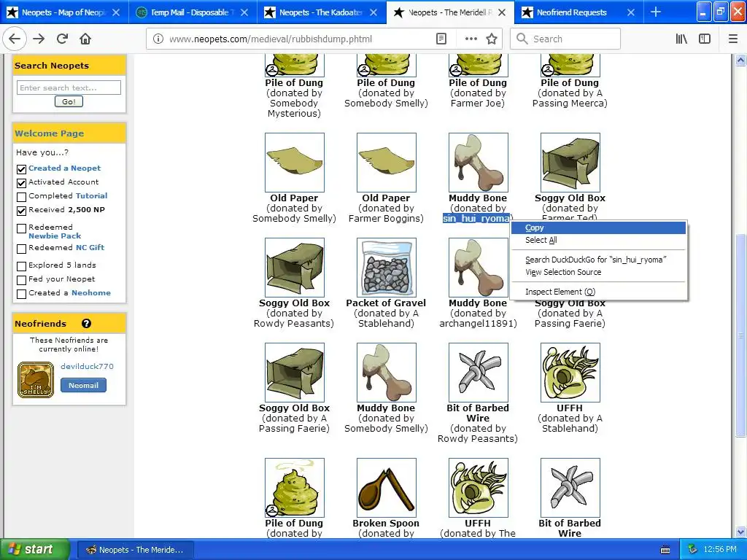747x560 pixels.
Task: Click the Search Neopets text field
Action: [x=69, y=87]
